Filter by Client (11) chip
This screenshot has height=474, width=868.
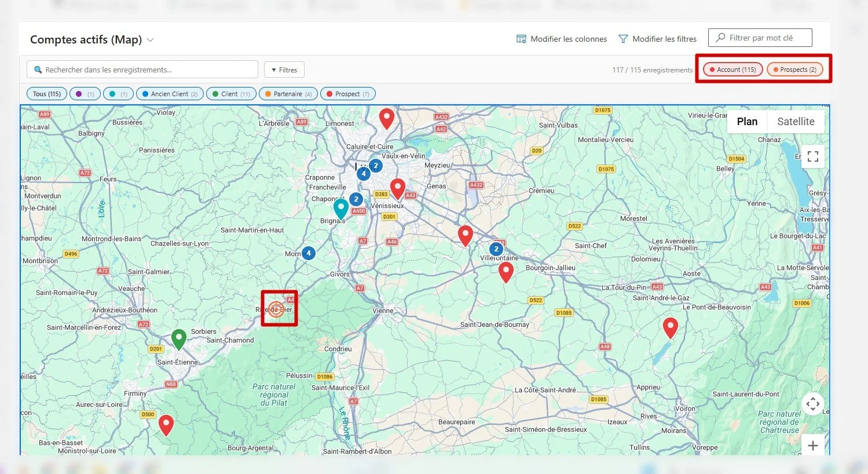coord(231,94)
